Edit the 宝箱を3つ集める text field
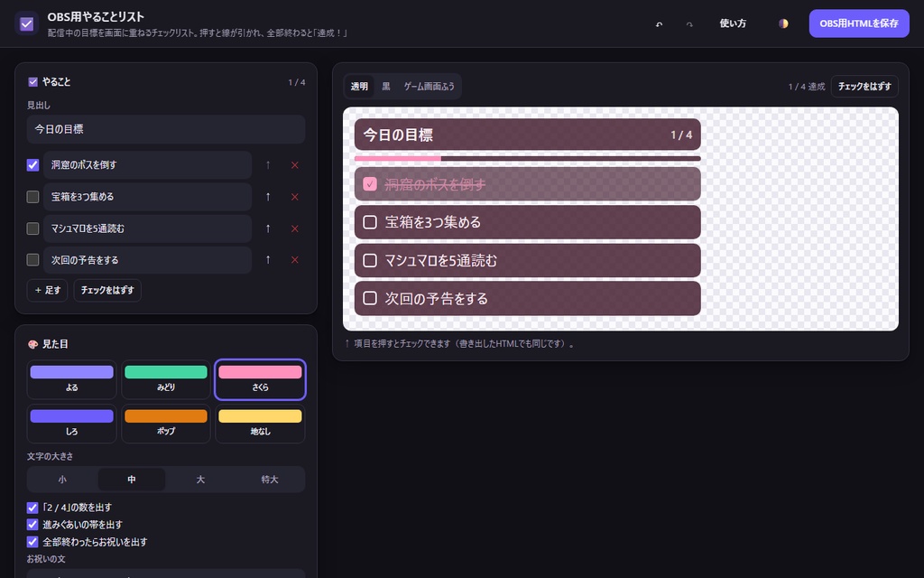The image size is (924, 578). click(147, 197)
